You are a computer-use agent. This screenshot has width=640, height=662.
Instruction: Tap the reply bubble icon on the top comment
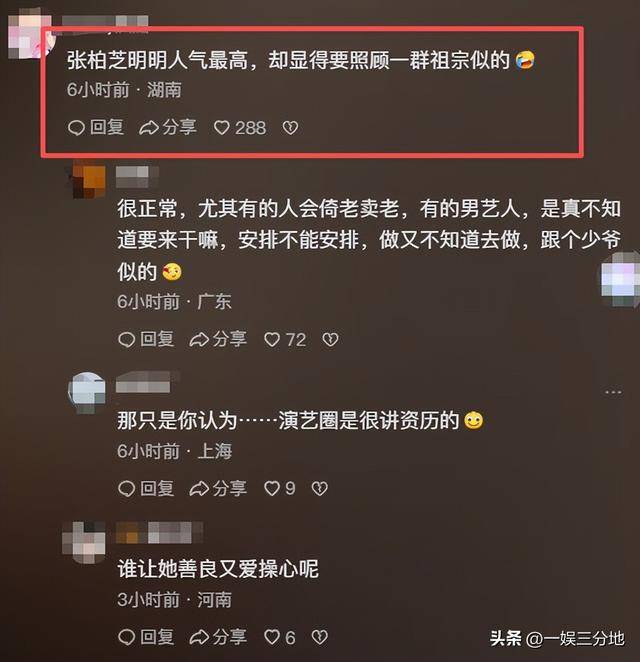(76, 128)
